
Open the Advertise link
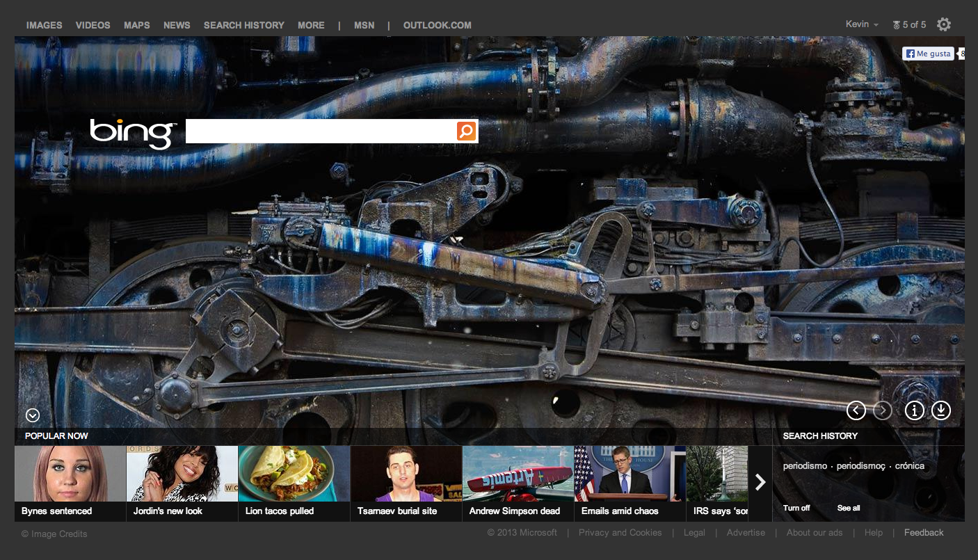click(746, 533)
